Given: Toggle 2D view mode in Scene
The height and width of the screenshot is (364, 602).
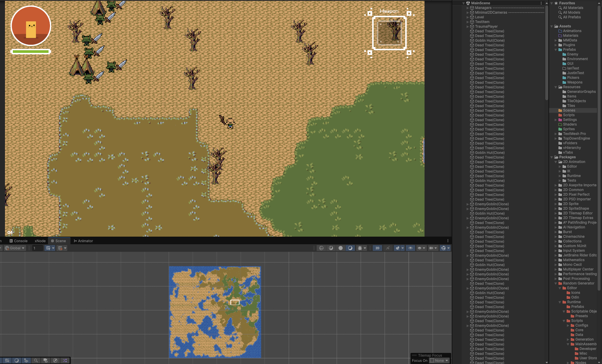Looking at the screenshot, I should point(377,248).
